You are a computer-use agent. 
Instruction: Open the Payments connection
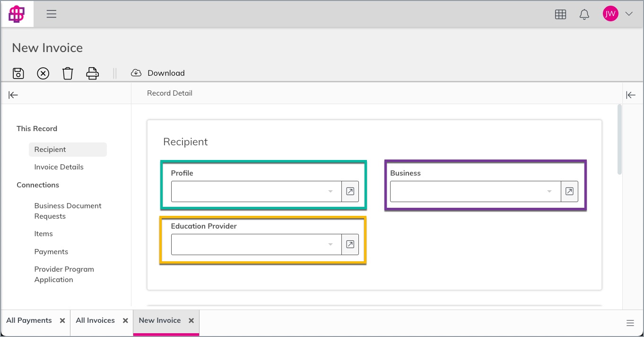[51, 252]
